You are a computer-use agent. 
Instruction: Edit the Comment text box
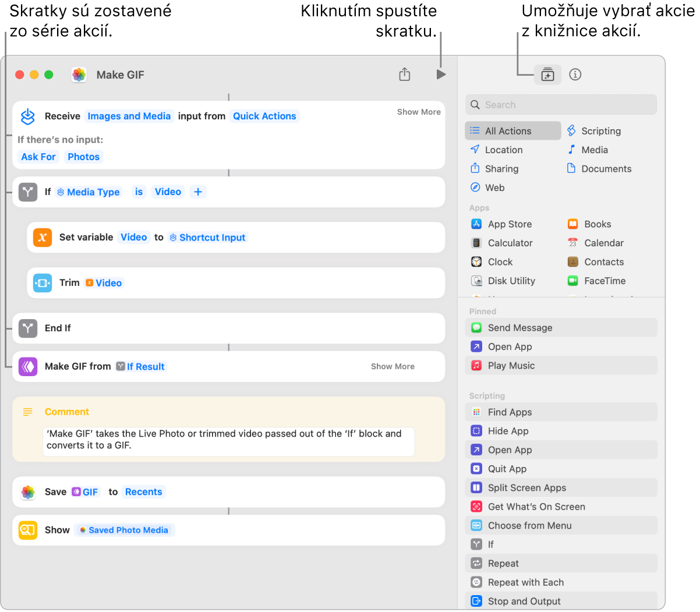228,442
